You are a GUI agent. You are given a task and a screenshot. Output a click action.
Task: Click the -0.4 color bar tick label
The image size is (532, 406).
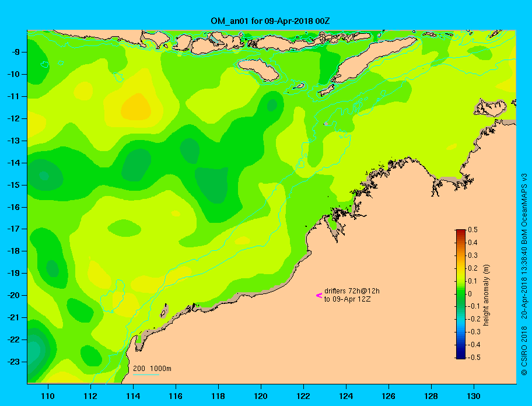click(x=474, y=345)
